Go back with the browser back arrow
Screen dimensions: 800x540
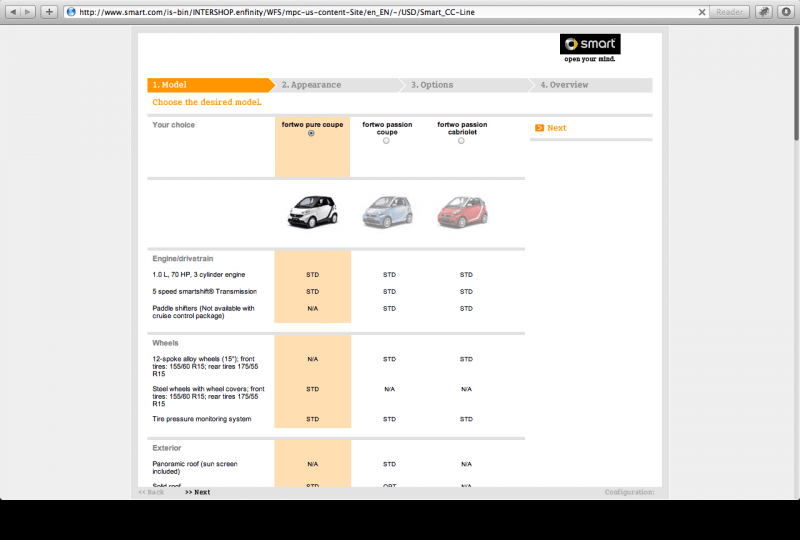[13, 12]
